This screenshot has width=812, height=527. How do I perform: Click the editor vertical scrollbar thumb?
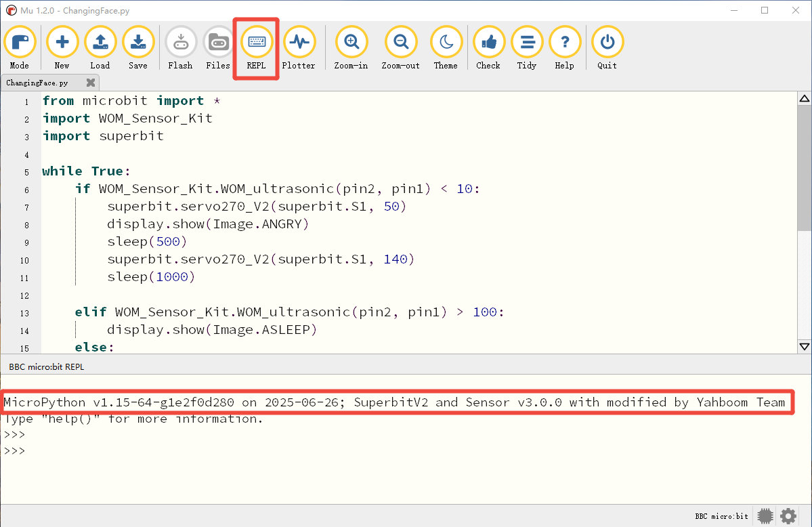[x=805, y=168]
